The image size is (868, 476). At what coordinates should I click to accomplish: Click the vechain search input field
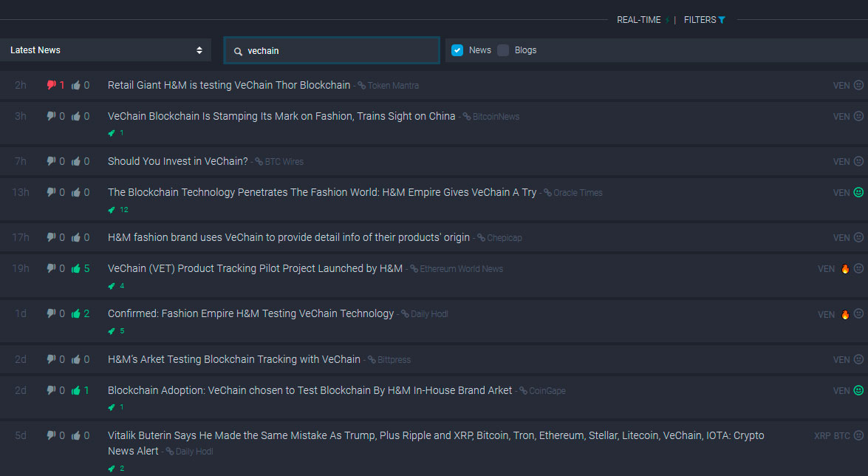click(332, 50)
